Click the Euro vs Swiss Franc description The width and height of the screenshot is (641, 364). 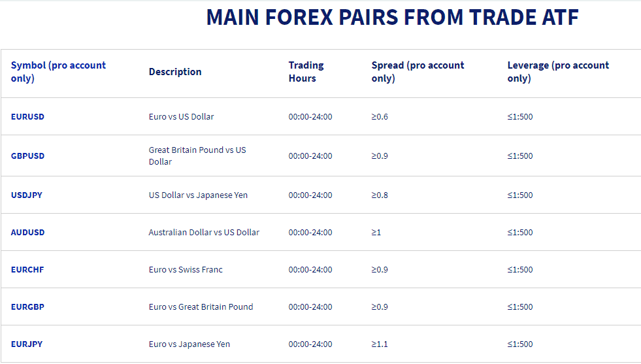coord(186,270)
